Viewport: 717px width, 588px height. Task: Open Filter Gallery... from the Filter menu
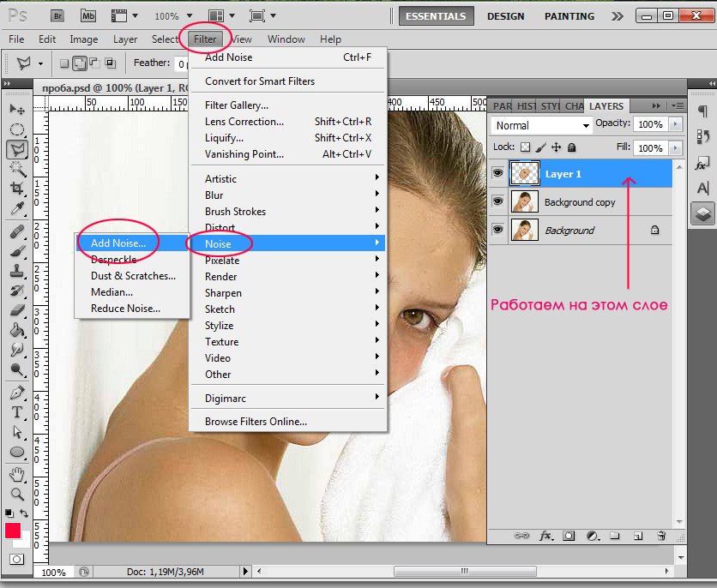237,105
